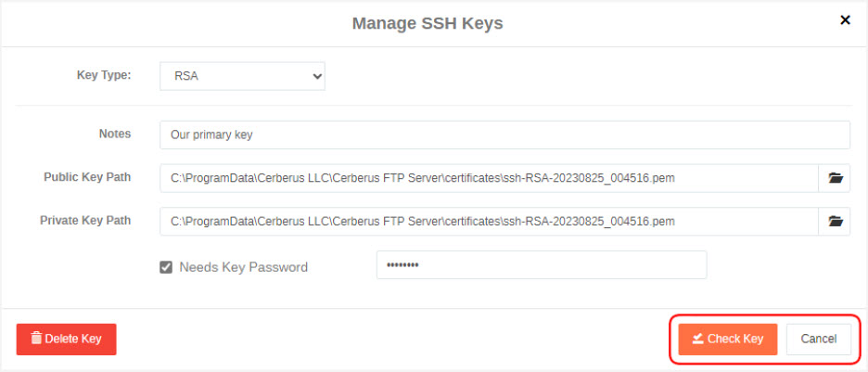Click the Public Key Path label
The height and width of the screenshot is (372, 868).
(x=87, y=177)
